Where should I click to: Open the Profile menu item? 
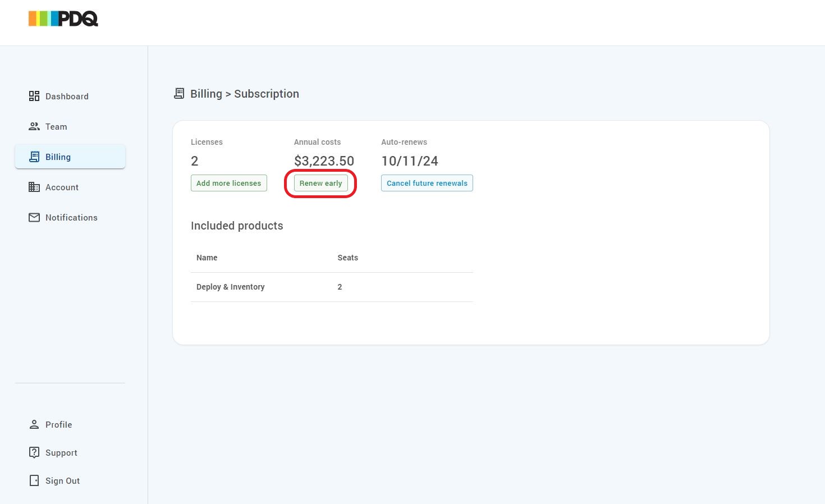[x=58, y=425]
